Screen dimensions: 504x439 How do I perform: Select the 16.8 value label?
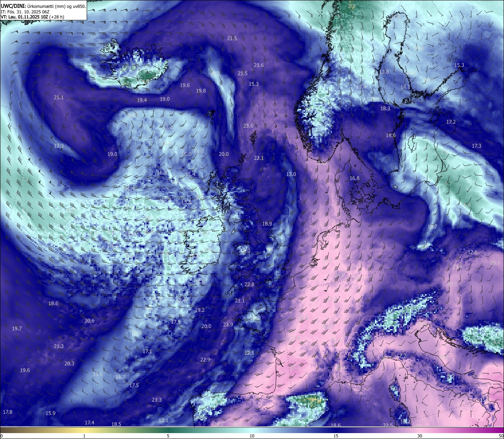(x=354, y=178)
